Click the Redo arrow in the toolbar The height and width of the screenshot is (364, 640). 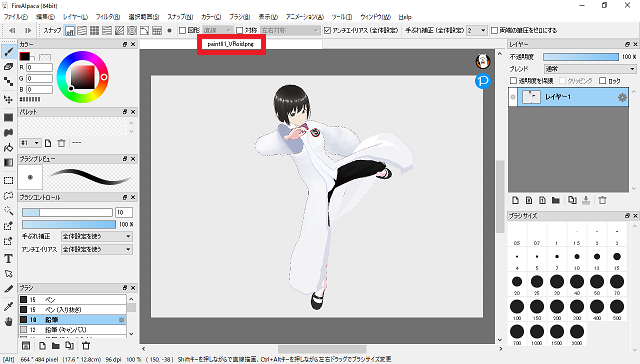point(28,30)
